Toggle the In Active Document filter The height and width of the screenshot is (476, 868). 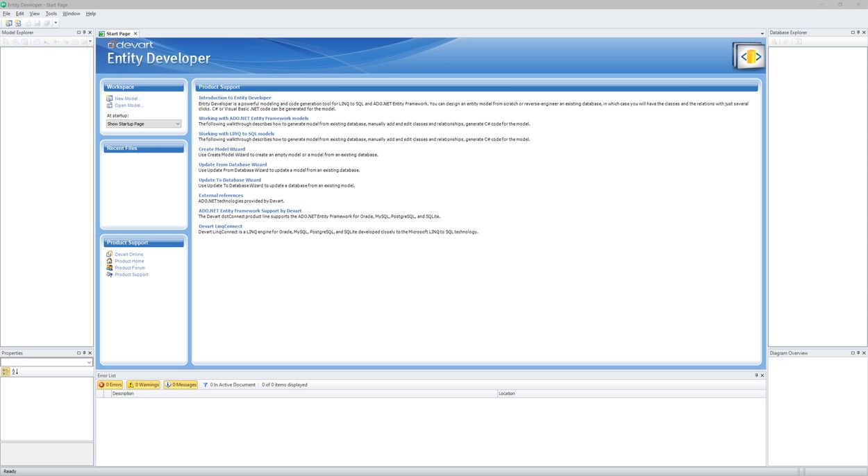[x=229, y=384]
